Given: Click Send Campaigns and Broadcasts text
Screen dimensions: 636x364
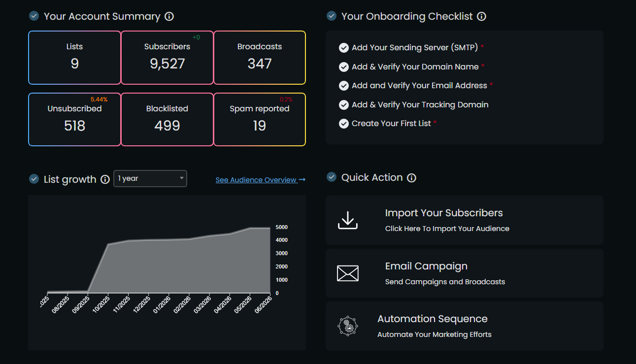Looking at the screenshot, I should point(445,282).
